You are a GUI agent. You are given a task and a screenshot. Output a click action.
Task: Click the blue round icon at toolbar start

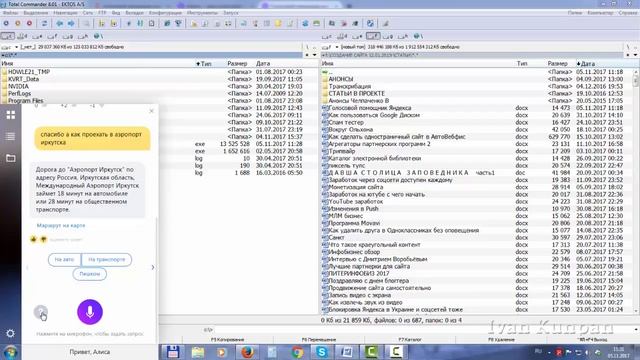[x=6, y=23]
